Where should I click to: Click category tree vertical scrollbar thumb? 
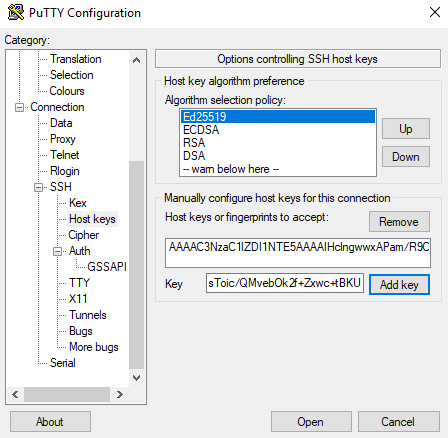pos(136,265)
